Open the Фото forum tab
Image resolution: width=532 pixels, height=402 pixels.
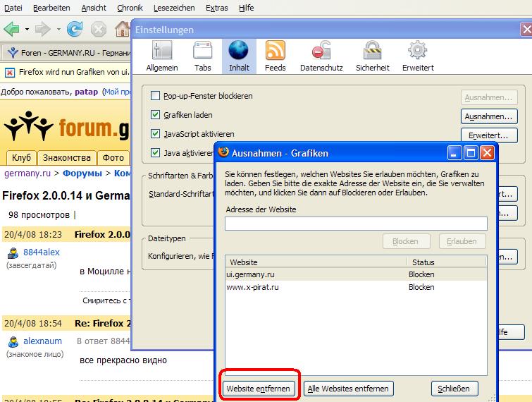113,158
